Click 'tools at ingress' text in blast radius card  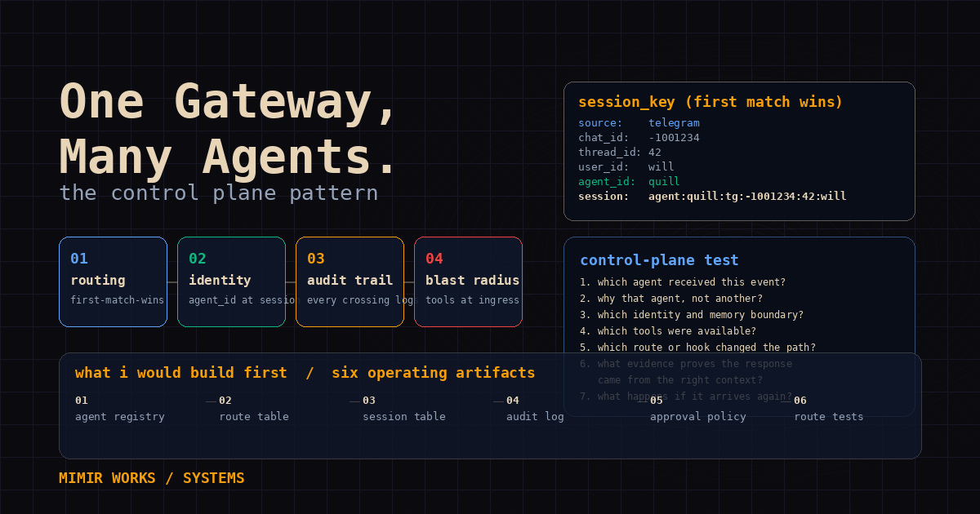point(472,300)
